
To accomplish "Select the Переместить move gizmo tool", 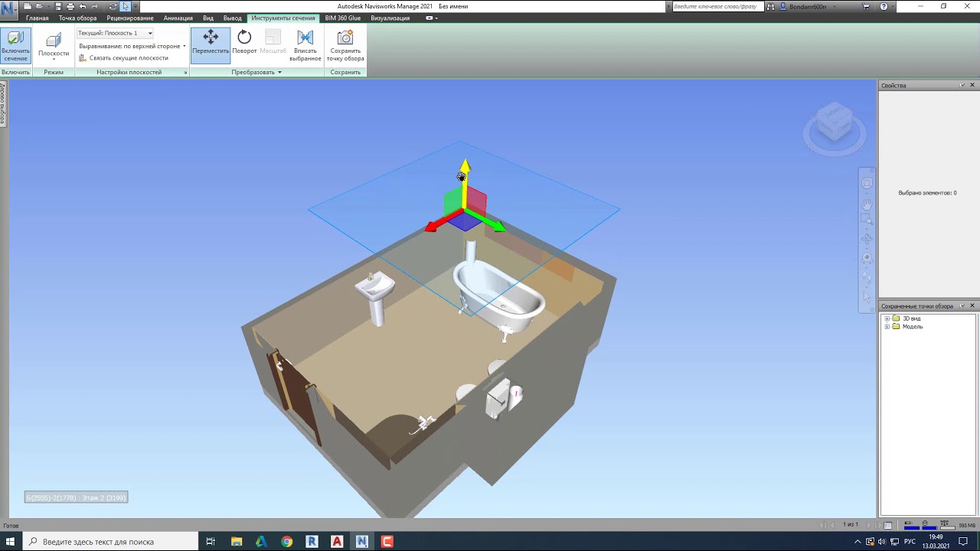I will (211, 44).
